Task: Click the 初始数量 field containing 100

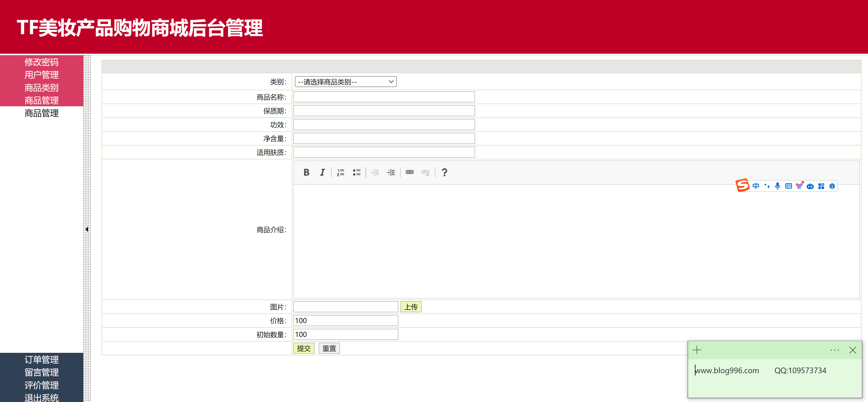Action: tap(345, 334)
